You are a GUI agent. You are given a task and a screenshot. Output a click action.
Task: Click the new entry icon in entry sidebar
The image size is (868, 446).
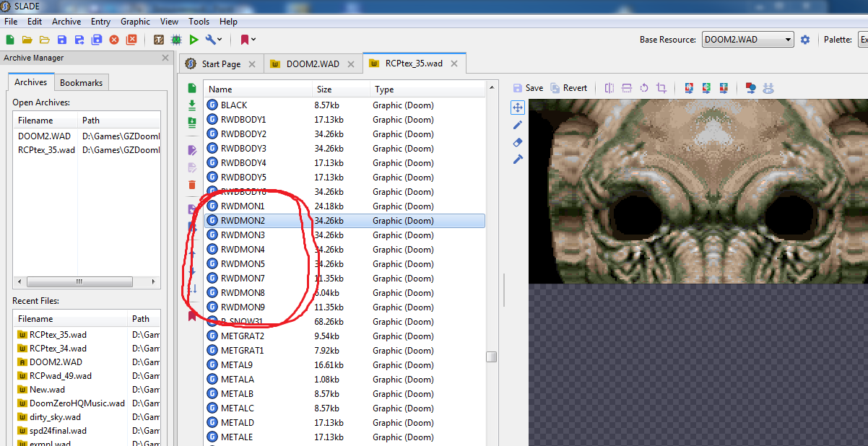pyautogui.click(x=192, y=88)
